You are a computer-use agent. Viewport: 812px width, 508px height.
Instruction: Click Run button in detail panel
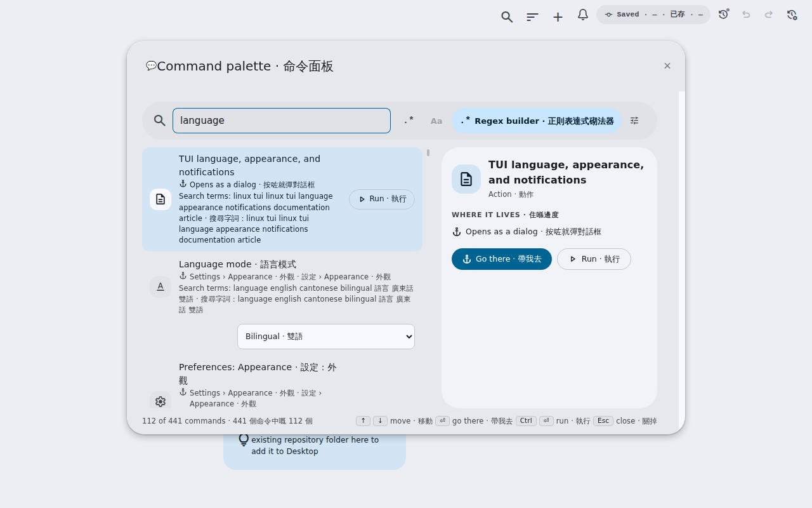point(594,259)
